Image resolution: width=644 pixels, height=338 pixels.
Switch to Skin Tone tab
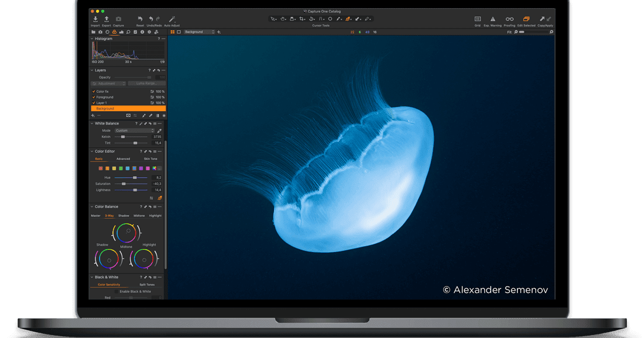pyautogui.click(x=150, y=158)
